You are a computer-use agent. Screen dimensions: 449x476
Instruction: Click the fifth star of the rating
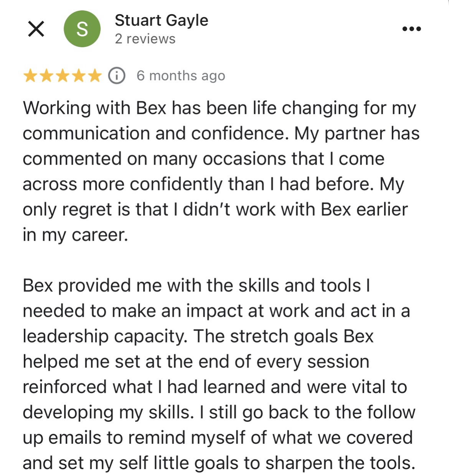coord(94,76)
